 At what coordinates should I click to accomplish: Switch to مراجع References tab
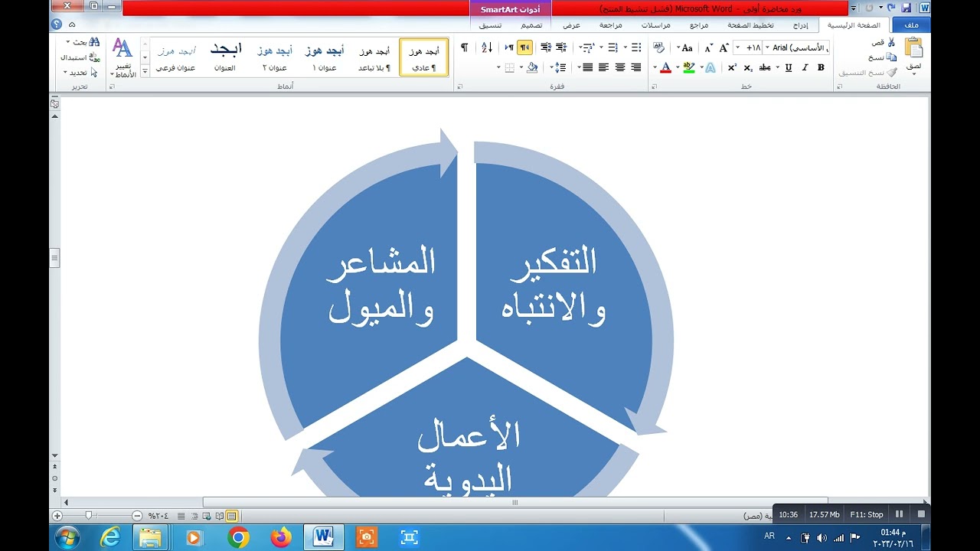coord(699,25)
